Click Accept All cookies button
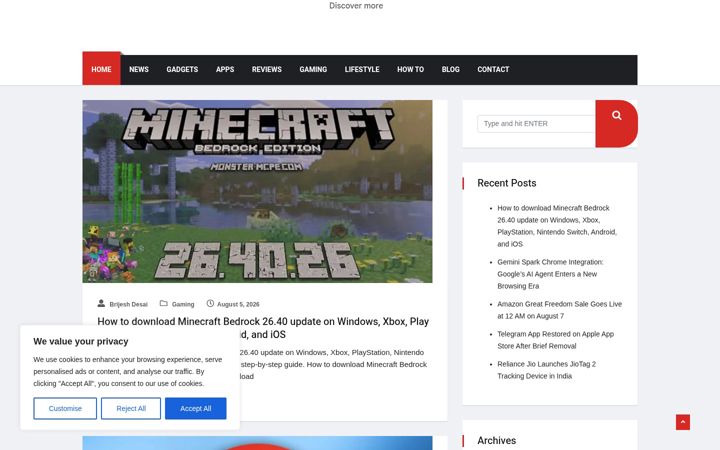The image size is (720, 450). 196,408
